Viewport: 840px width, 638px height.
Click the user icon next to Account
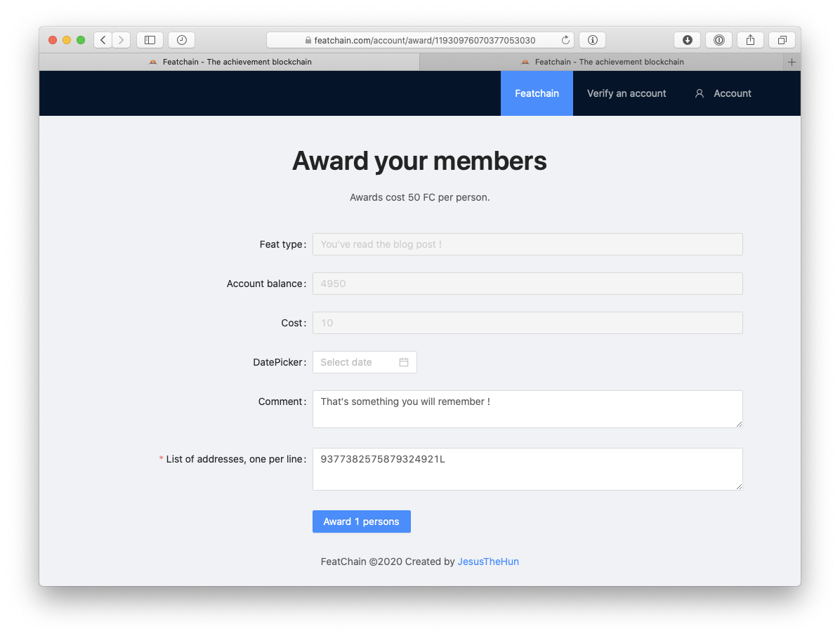point(699,93)
